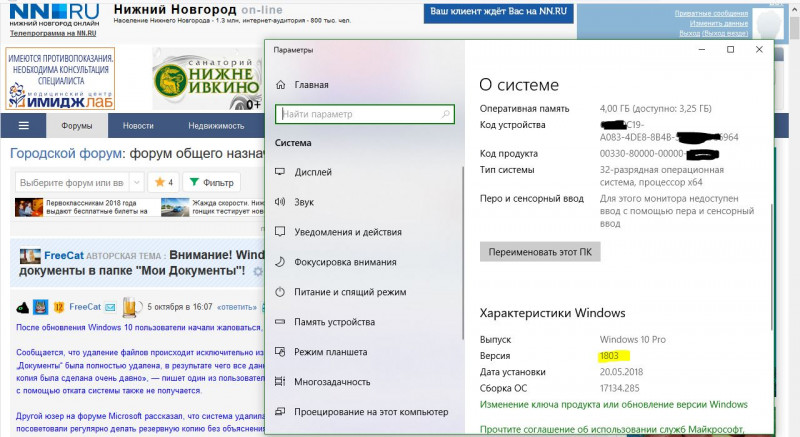Click the beer mug icon in post header
800x437 pixels.
(131, 307)
